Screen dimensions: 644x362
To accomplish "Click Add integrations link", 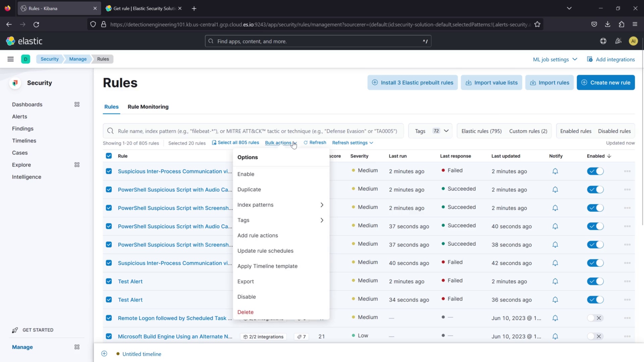I will (x=611, y=59).
